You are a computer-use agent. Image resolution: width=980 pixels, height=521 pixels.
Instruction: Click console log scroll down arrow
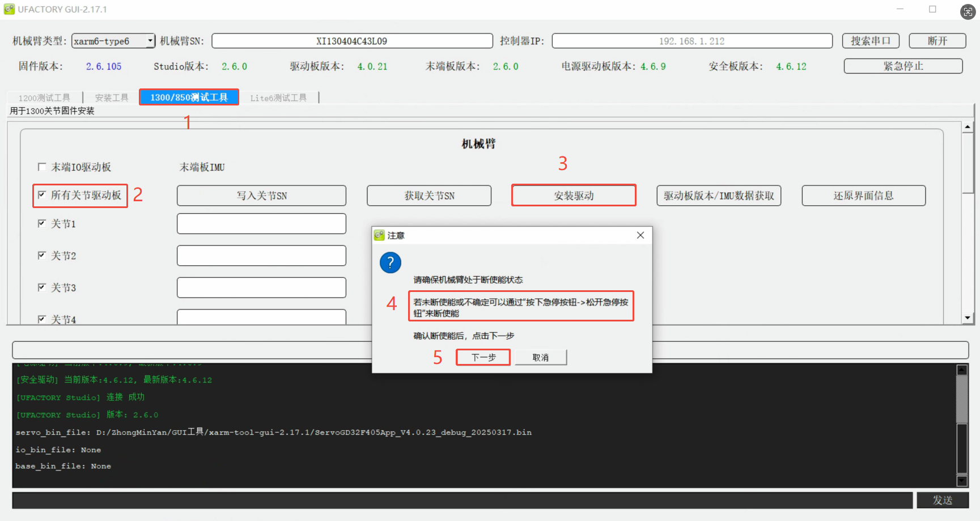[962, 481]
